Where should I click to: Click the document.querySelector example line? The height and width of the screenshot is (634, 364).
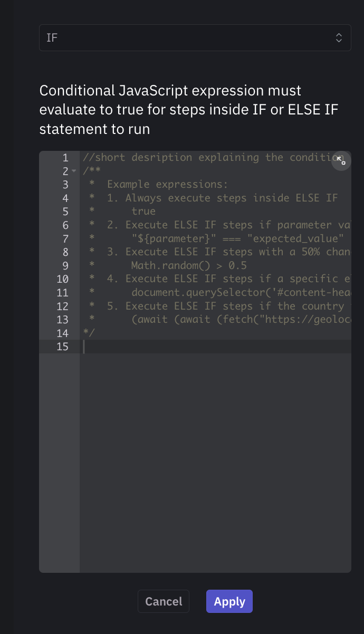(x=211, y=292)
